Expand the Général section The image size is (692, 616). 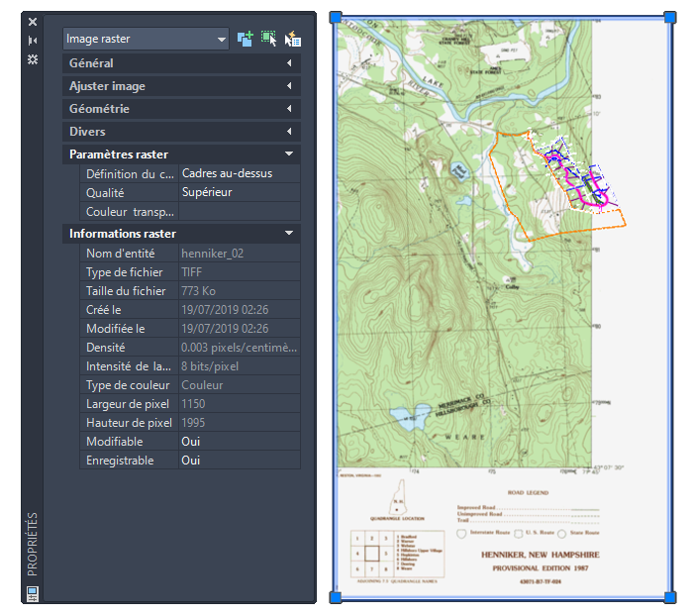(181, 63)
